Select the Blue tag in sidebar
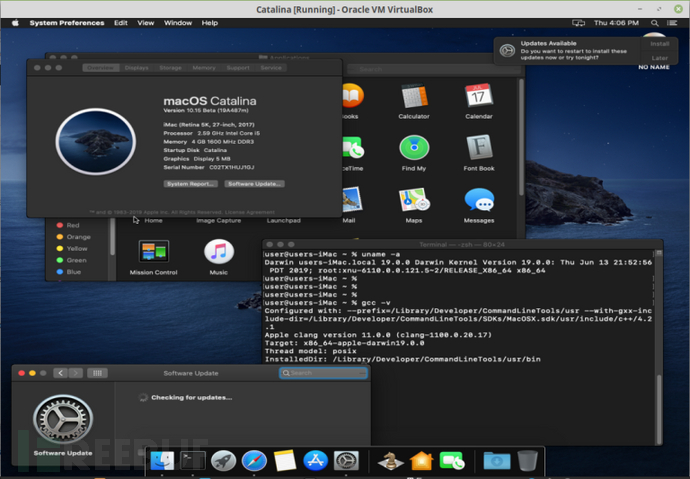 click(x=69, y=272)
